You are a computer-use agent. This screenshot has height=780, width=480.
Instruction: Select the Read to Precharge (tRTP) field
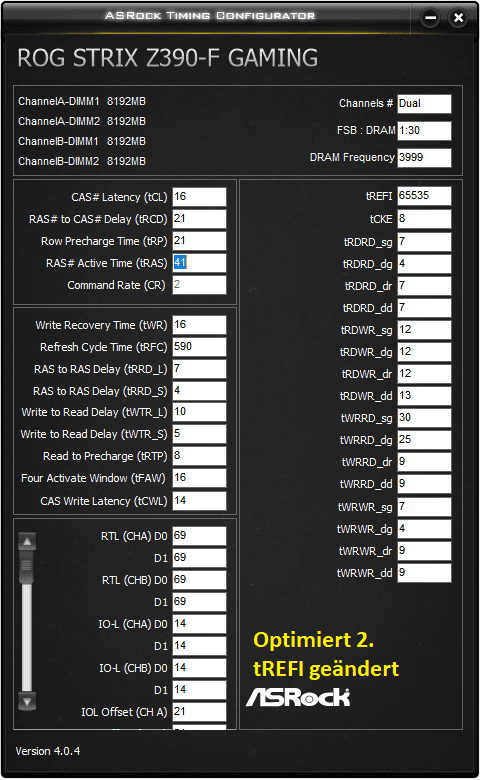(199, 456)
